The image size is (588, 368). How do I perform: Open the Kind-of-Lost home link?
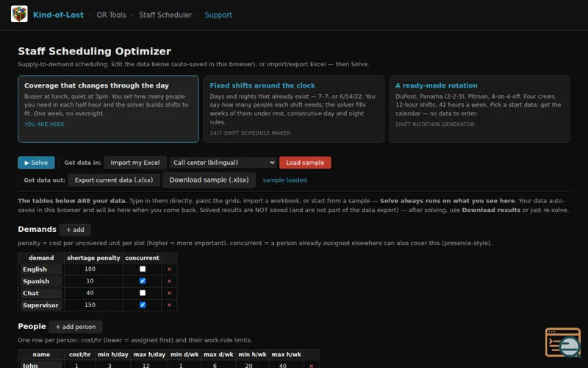coord(58,15)
